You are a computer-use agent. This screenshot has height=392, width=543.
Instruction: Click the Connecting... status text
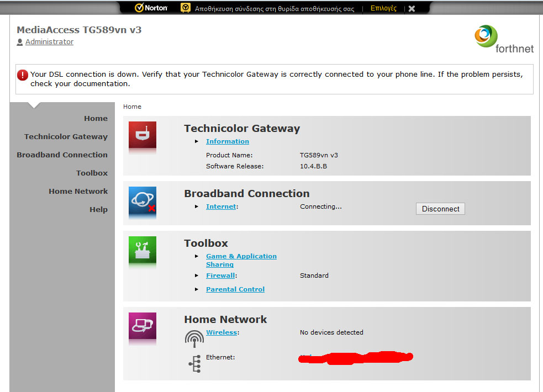(x=321, y=206)
